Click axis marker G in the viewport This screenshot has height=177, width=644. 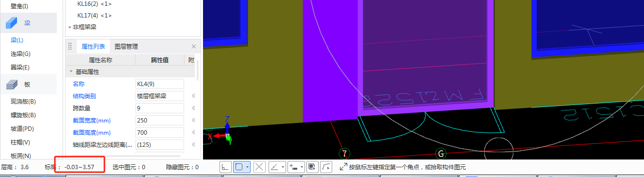click(441, 154)
